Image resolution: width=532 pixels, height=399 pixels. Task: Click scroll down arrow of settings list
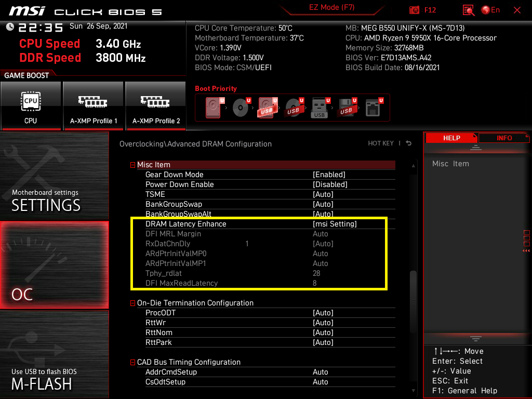point(413,391)
